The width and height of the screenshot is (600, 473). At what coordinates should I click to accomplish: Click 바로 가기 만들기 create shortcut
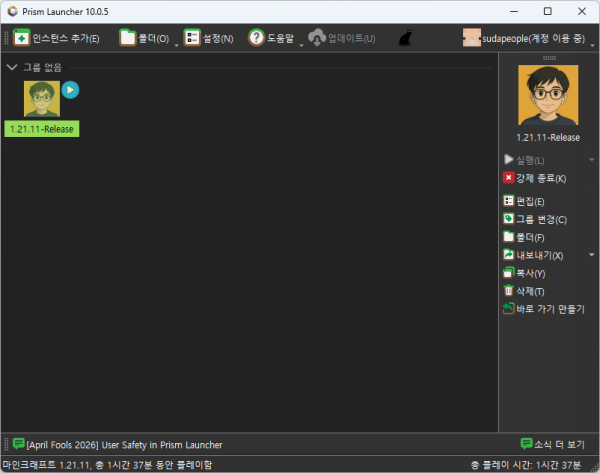(x=544, y=309)
